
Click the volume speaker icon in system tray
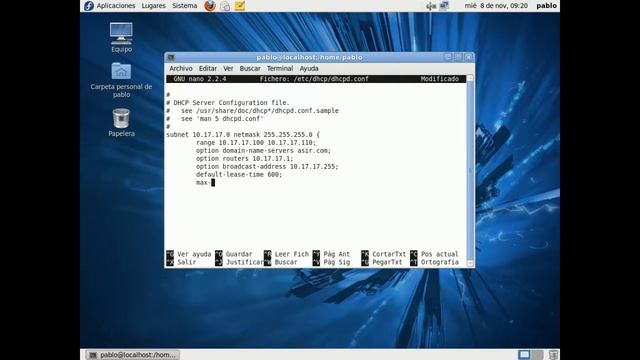tap(431, 6)
